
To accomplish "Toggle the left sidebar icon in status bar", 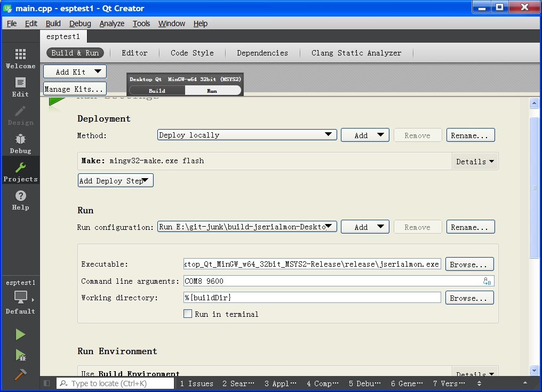I will 46,383.
